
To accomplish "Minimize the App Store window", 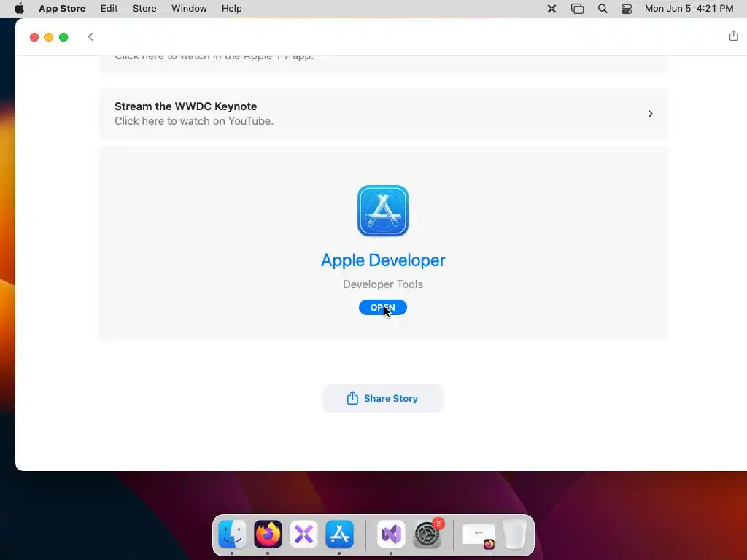I will click(x=49, y=37).
